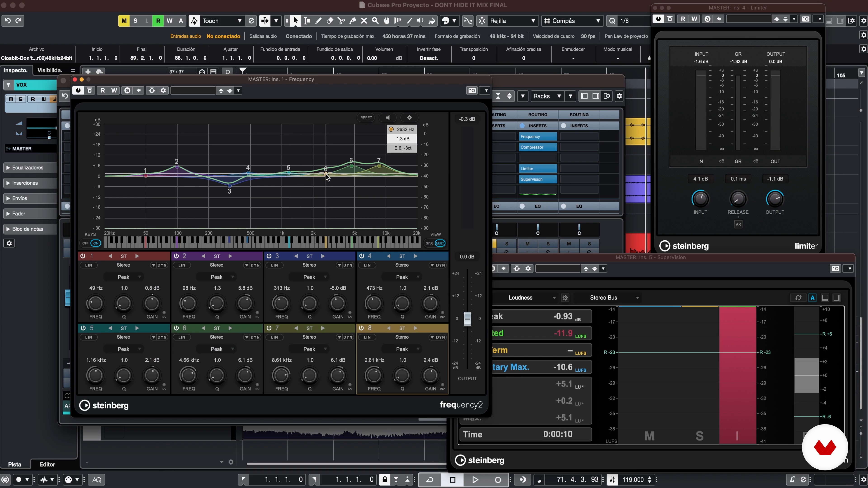Screen dimensions: 868x488
Task: Open the Inspector settings gear
Action: pos(9,243)
